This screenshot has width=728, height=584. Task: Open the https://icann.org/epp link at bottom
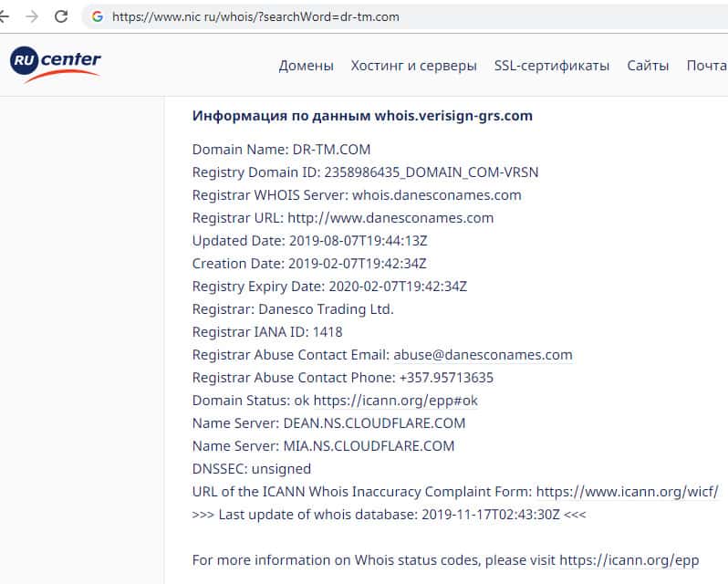pyautogui.click(x=629, y=560)
